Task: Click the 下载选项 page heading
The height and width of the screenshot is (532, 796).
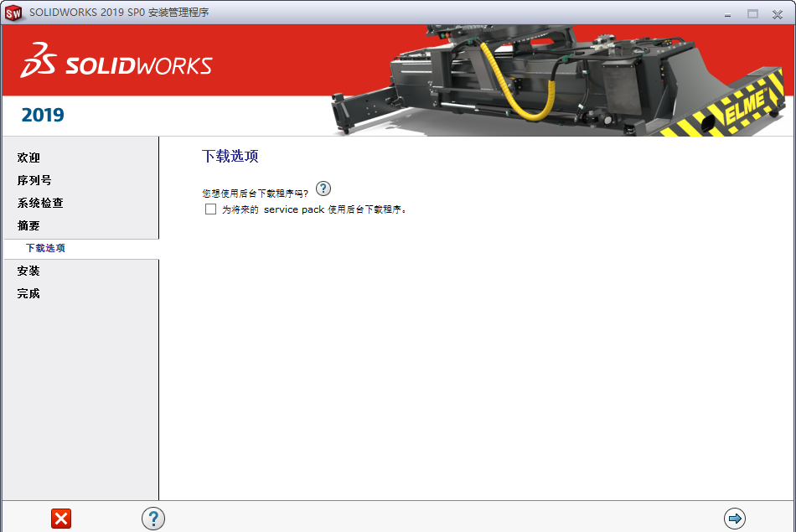Action: [230, 156]
